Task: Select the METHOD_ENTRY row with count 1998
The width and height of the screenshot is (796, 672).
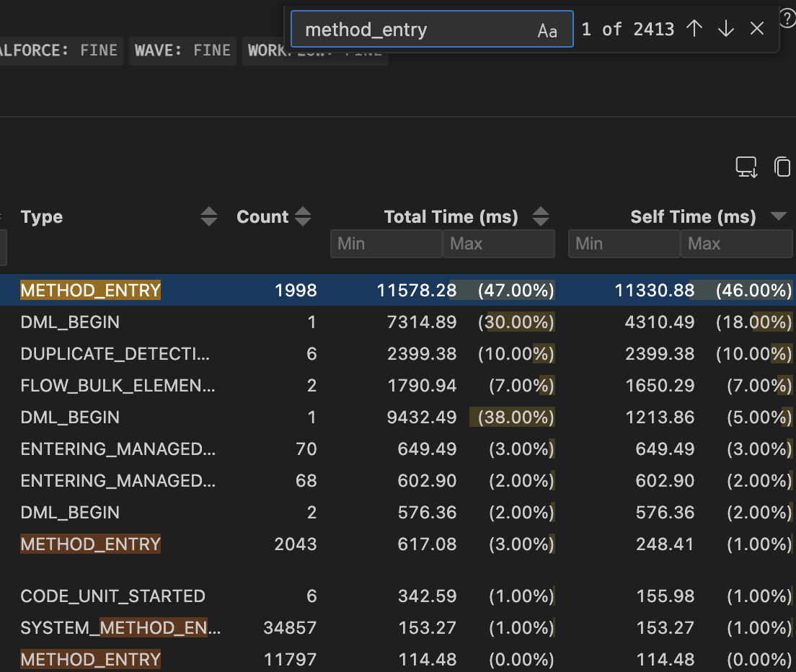Action: [398, 291]
